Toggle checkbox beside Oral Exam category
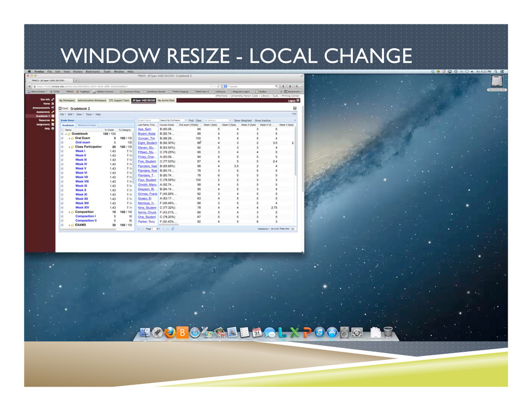The width and height of the screenshot is (532, 411). pyautogui.click(x=62, y=138)
